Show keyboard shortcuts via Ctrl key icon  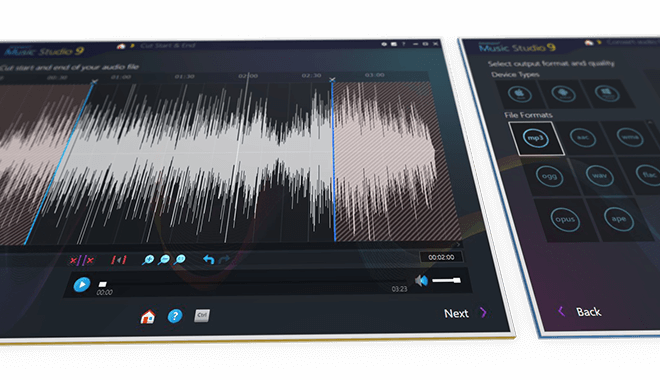pyautogui.click(x=202, y=316)
